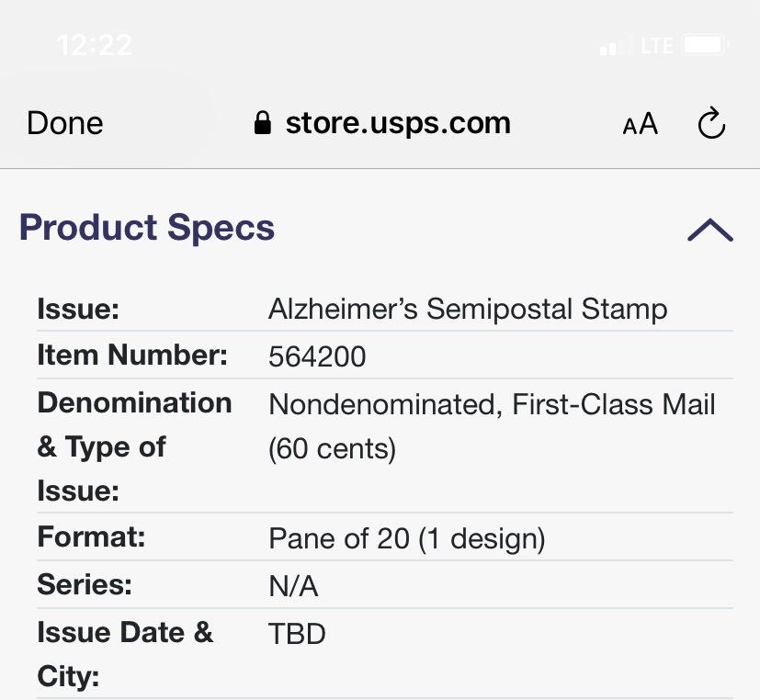Click the Series N/A value
Screen dimensions: 760x700
click(293, 586)
